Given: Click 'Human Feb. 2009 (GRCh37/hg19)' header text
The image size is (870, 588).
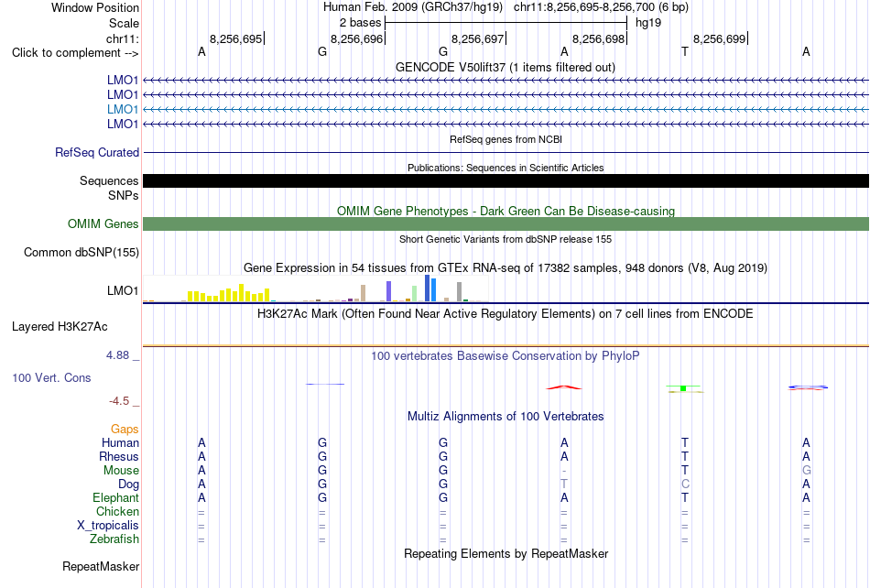Looking at the screenshot, I should [x=413, y=7].
